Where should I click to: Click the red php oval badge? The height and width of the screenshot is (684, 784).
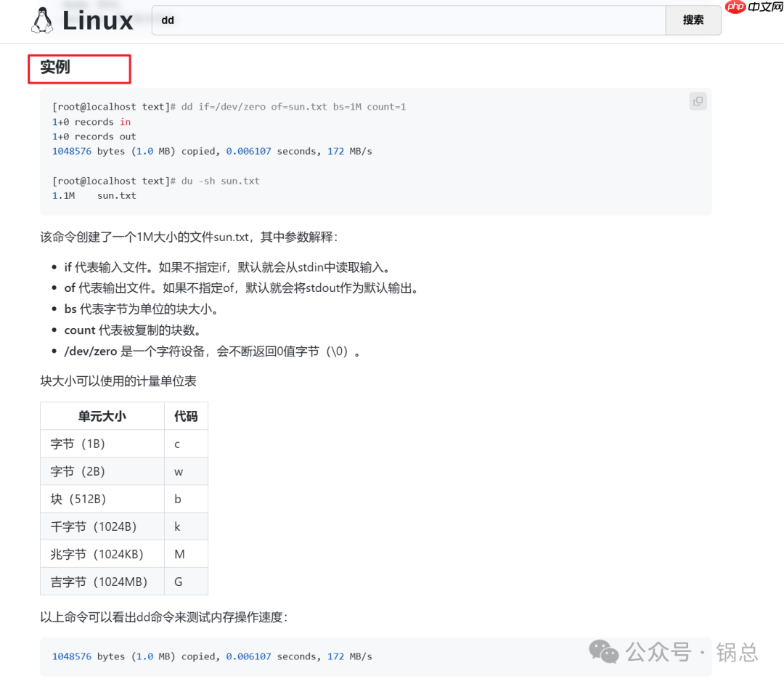[x=735, y=7]
